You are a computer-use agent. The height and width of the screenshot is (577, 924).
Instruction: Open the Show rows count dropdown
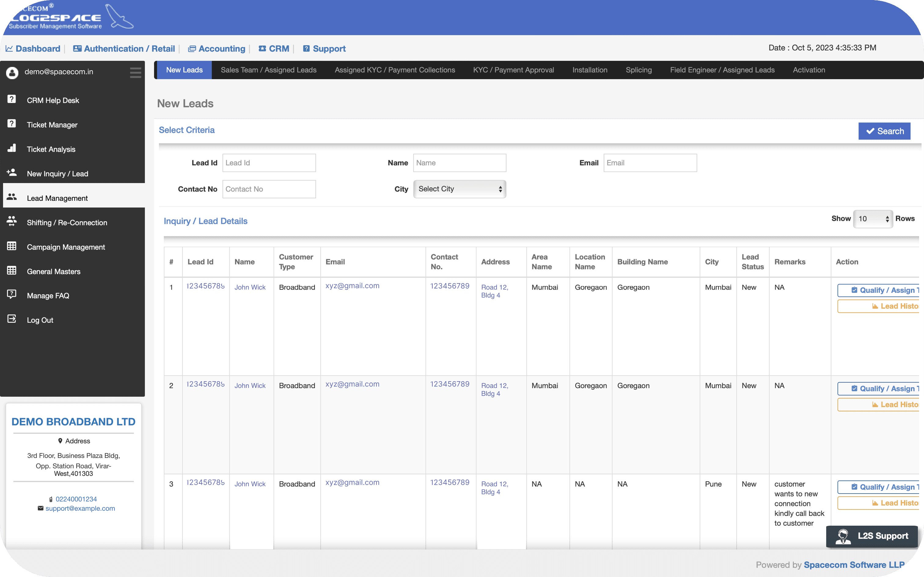[873, 219]
